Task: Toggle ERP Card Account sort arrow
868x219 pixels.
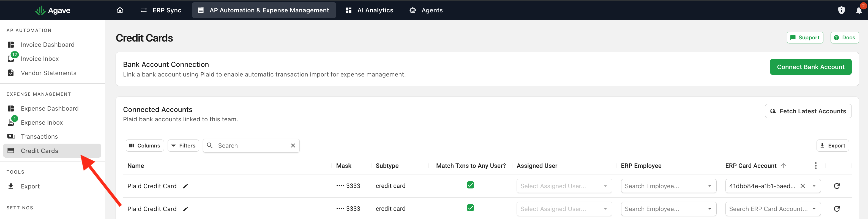Action: tap(784, 166)
